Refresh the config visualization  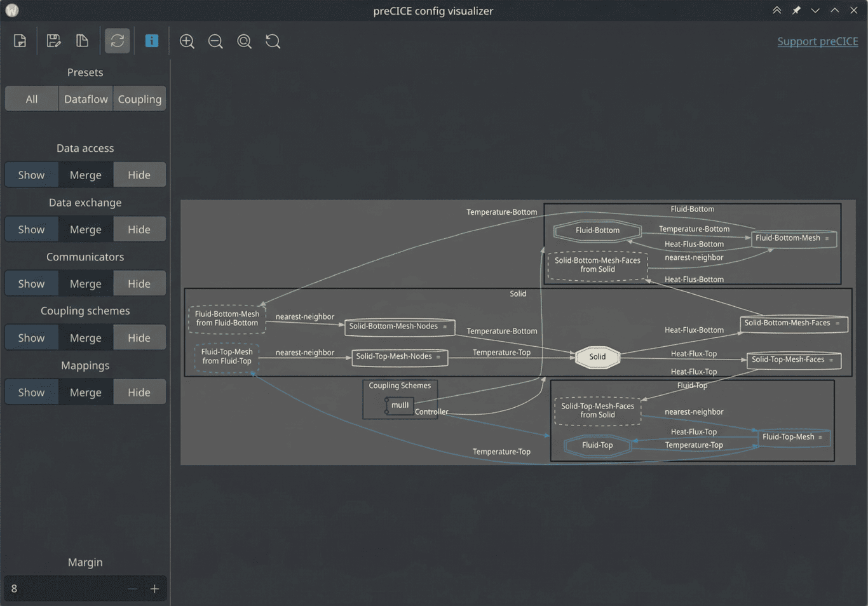[117, 41]
